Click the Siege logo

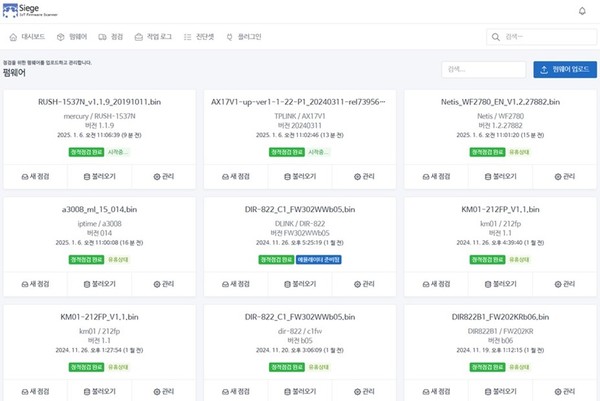[x=30, y=10]
